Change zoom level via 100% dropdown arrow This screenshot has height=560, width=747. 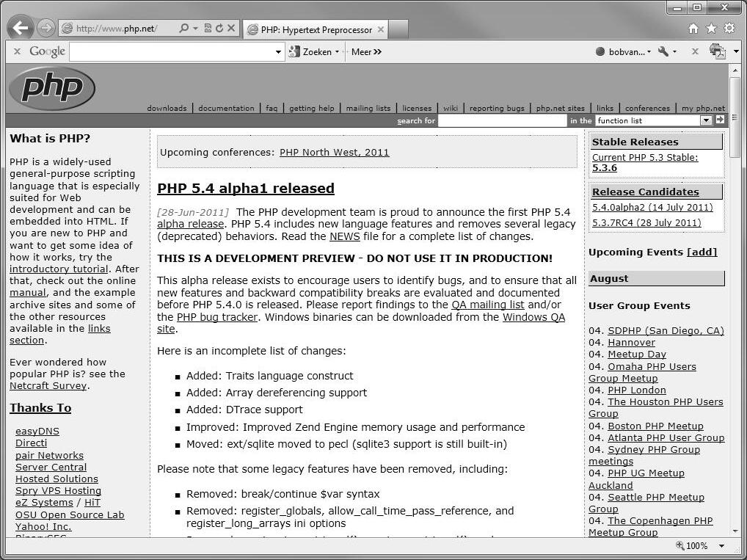coord(722,546)
